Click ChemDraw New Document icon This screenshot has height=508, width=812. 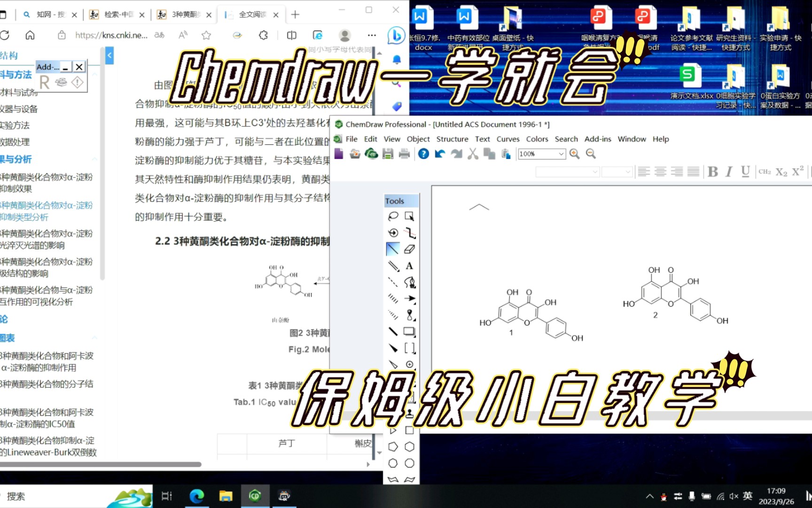click(339, 154)
